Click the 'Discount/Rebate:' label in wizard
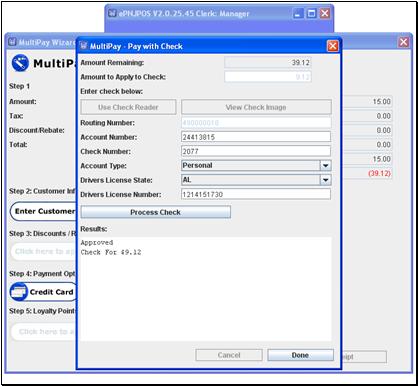The image size is (418, 386). point(37,130)
